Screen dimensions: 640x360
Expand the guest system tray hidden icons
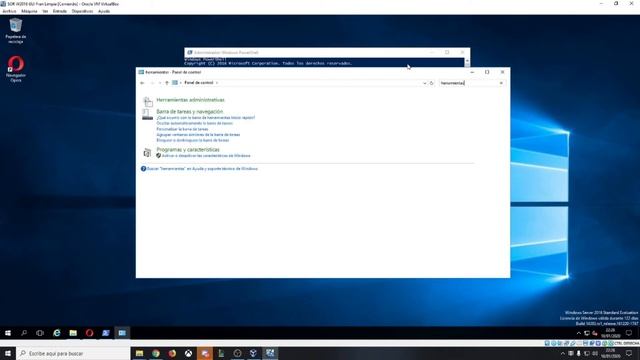[x=578, y=333]
